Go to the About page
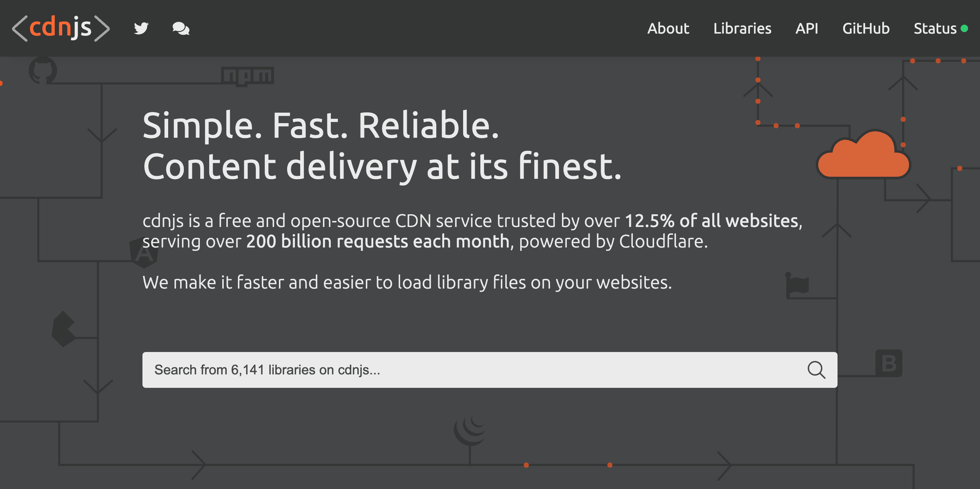The height and width of the screenshot is (489, 980). click(x=668, y=29)
